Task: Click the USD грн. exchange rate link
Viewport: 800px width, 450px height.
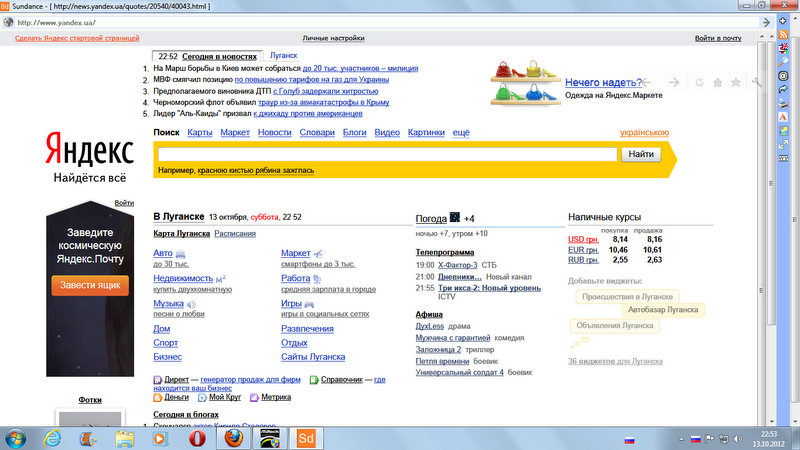Action: click(x=583, y=239)
